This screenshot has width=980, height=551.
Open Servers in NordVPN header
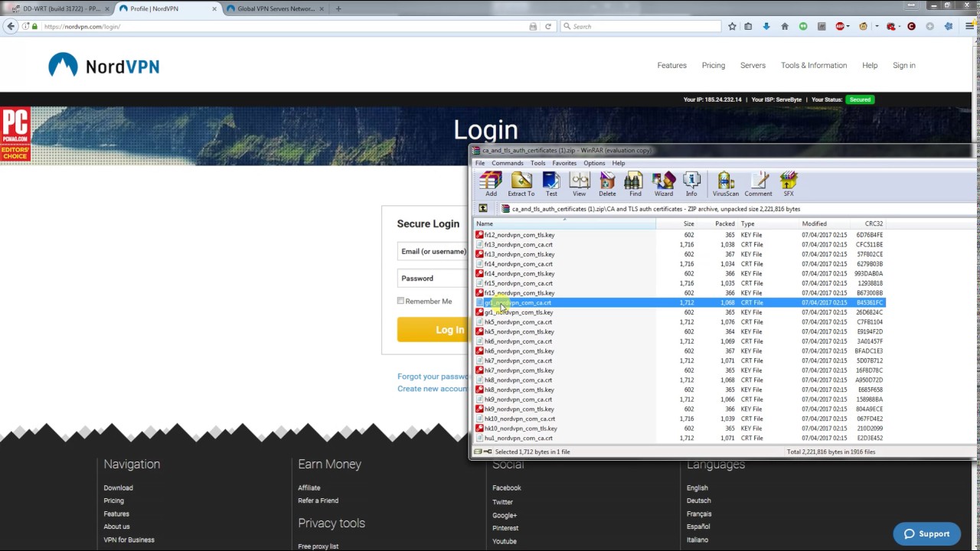[753, 65]
